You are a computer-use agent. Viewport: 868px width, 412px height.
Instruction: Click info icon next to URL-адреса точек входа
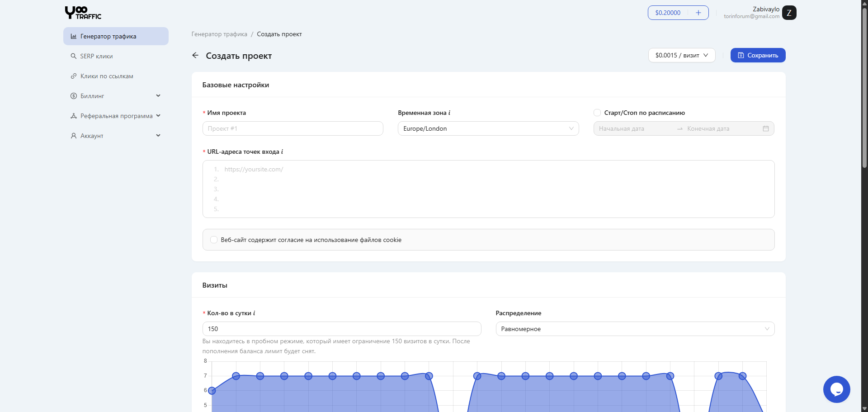(x=282, y=152)
